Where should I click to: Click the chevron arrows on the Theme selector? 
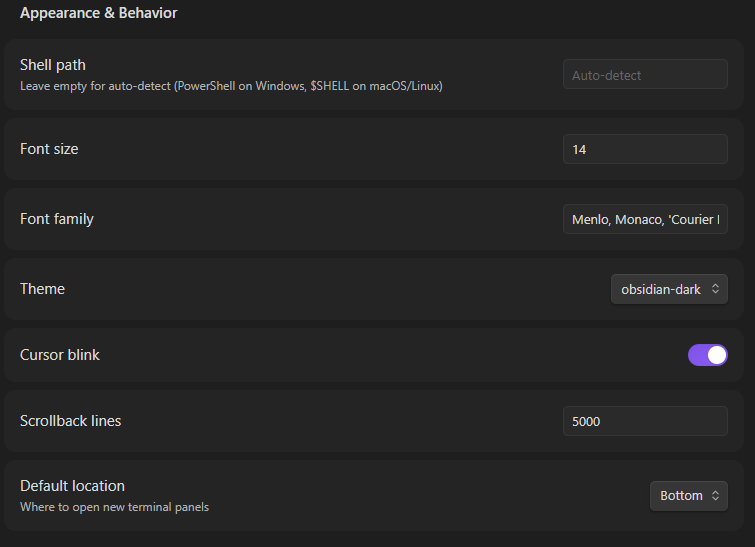click(x=715, y=289)
